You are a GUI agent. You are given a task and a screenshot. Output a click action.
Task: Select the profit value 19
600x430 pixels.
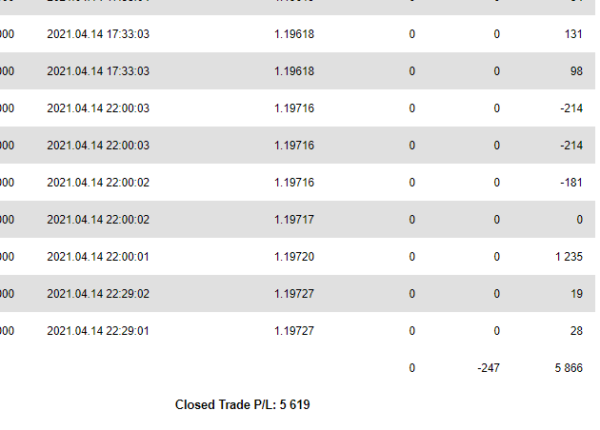577,294
